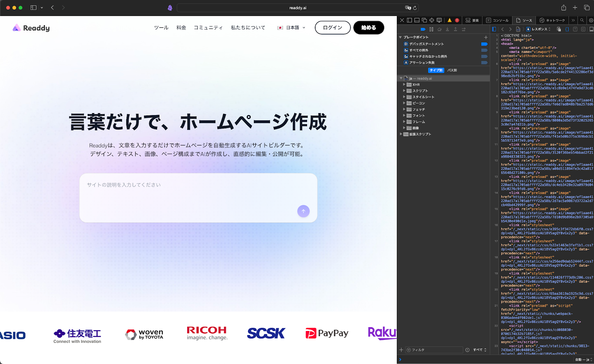Viewport: 594px width, 364px height.
Task: Expand the 画像 tree item in the sources sidebar
Action: [404, 128]
